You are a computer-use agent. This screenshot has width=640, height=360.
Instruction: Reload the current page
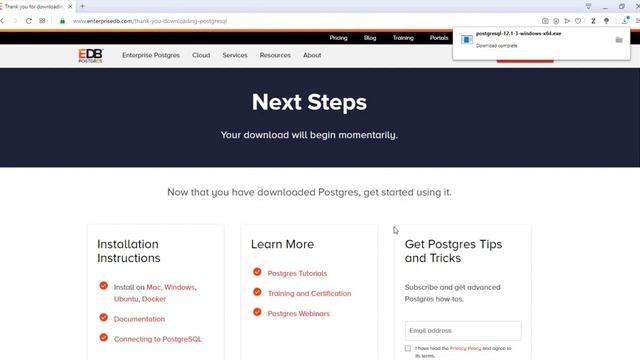(x=29, y=21)
